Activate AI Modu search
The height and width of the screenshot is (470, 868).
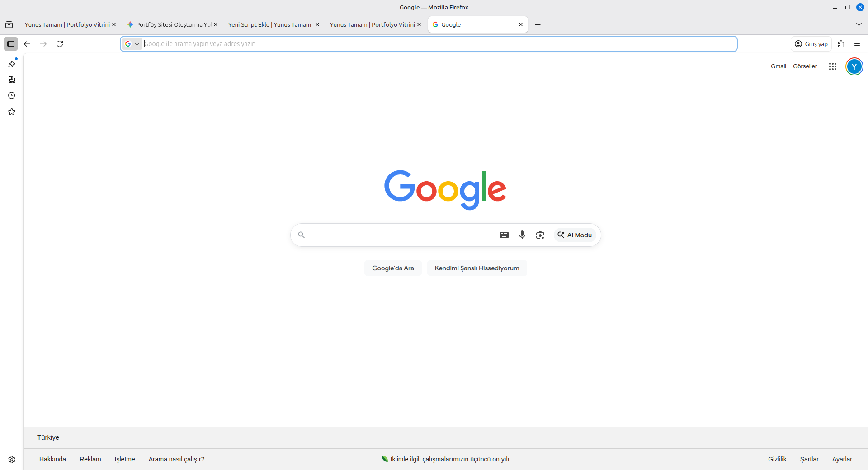[575, 235]
